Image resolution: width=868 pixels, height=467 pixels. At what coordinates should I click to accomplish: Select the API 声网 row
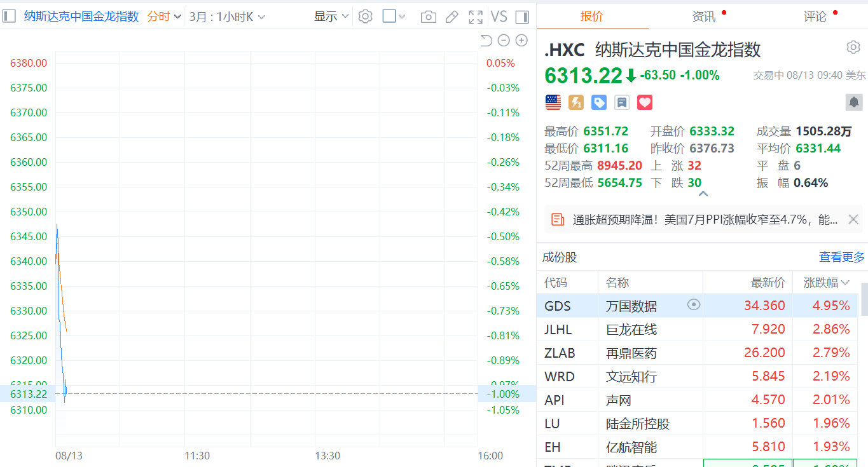[x=697, y=400]
